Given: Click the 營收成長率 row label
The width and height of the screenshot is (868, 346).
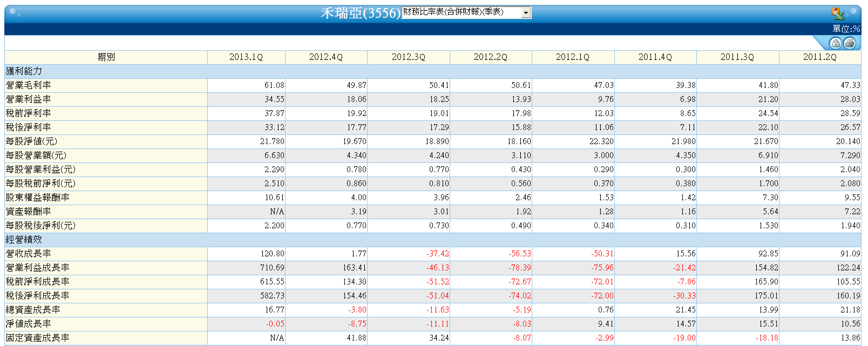Looking at the screenshot, I should (29, 254).
